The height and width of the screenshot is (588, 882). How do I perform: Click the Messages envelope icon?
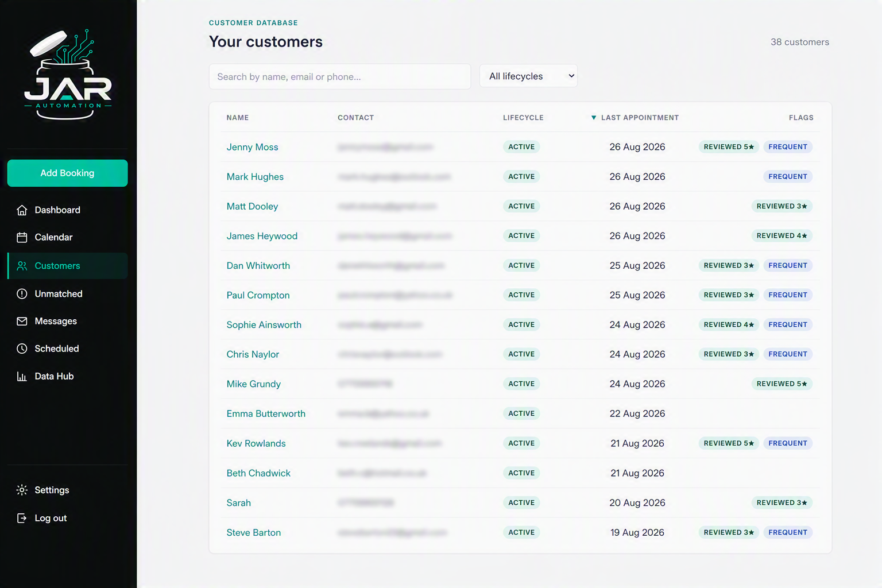pyautogui.click(x=22, y=322)
